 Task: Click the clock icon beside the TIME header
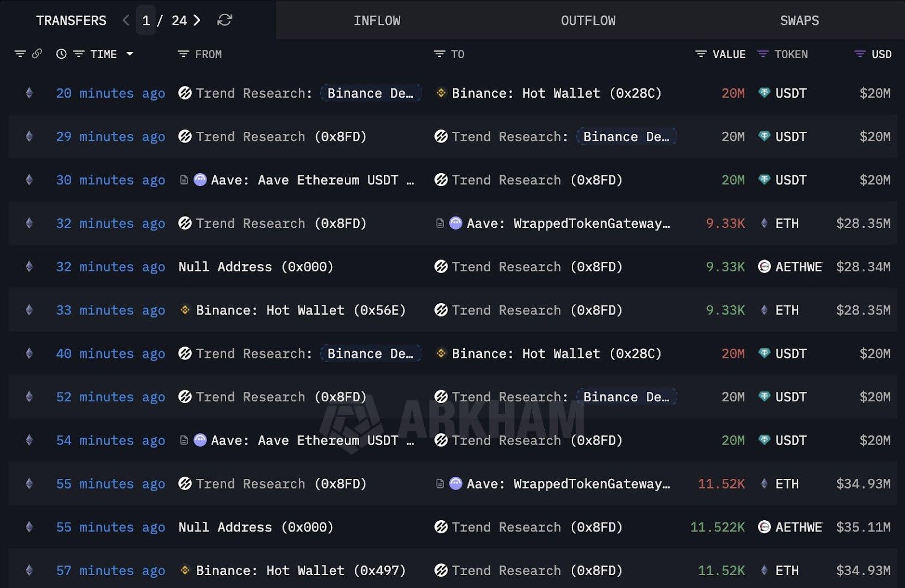click(61, 54)
